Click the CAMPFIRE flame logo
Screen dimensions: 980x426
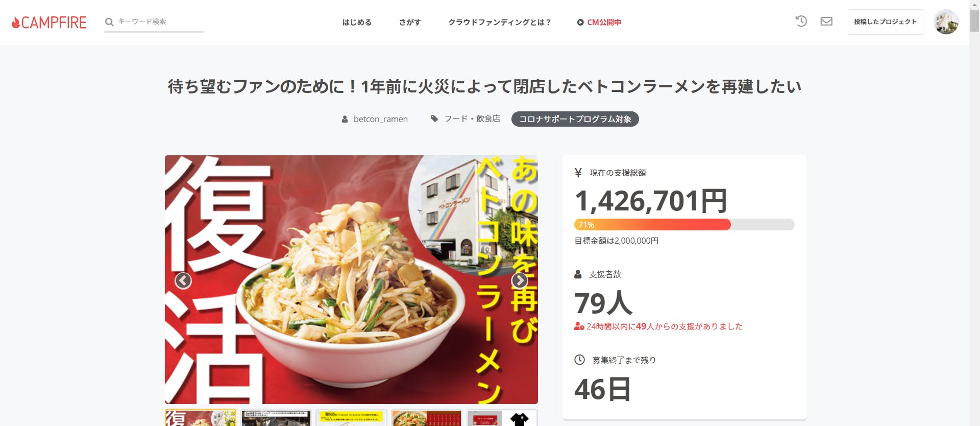(49, 22)
